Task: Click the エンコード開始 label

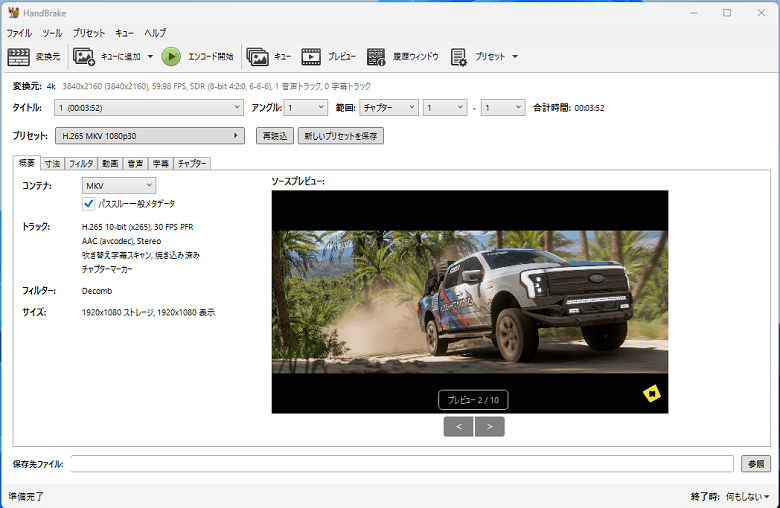Action: click(210, 57)
